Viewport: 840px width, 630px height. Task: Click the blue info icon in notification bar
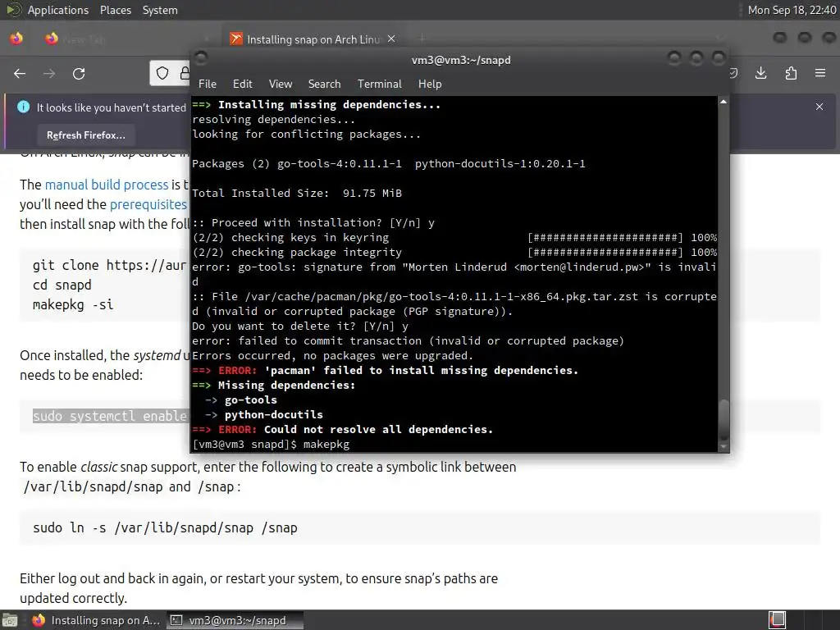24,107
